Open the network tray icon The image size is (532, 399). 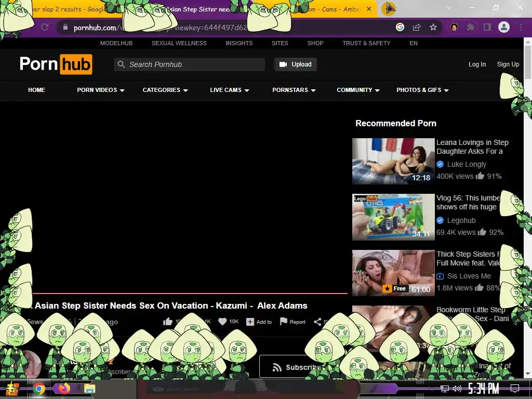tap(444, 389)
